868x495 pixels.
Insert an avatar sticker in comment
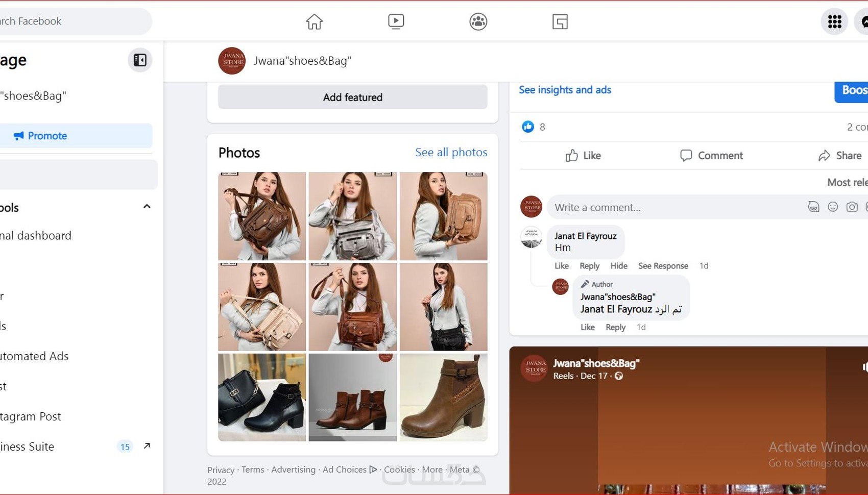coord(813,207)
